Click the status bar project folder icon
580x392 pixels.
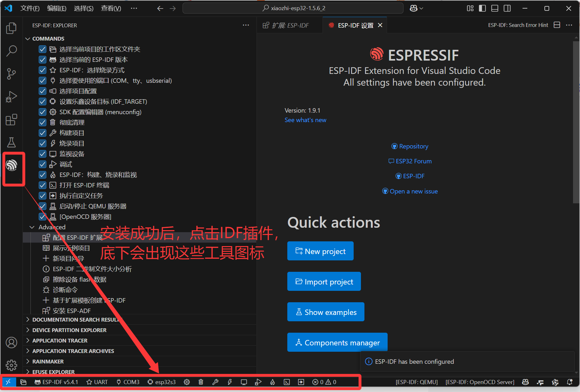tap(23, 382)
